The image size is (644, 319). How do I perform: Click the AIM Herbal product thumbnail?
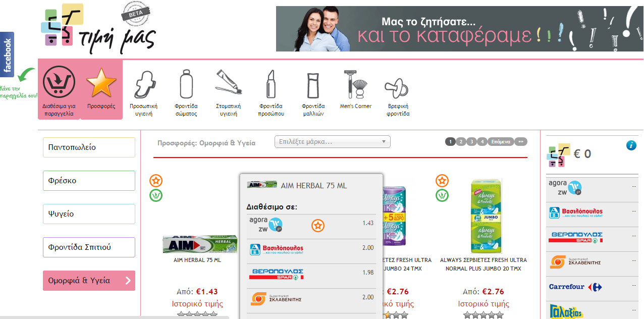200,244
